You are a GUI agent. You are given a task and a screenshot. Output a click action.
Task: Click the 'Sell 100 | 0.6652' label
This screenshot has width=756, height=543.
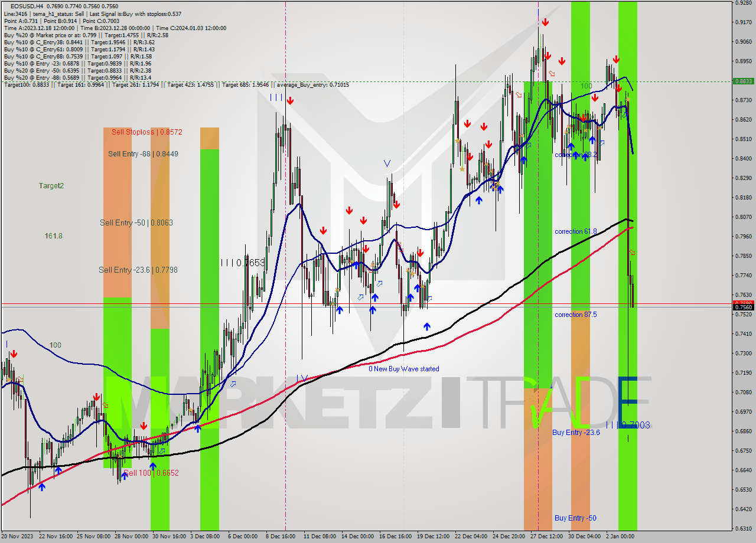[151, 473]
